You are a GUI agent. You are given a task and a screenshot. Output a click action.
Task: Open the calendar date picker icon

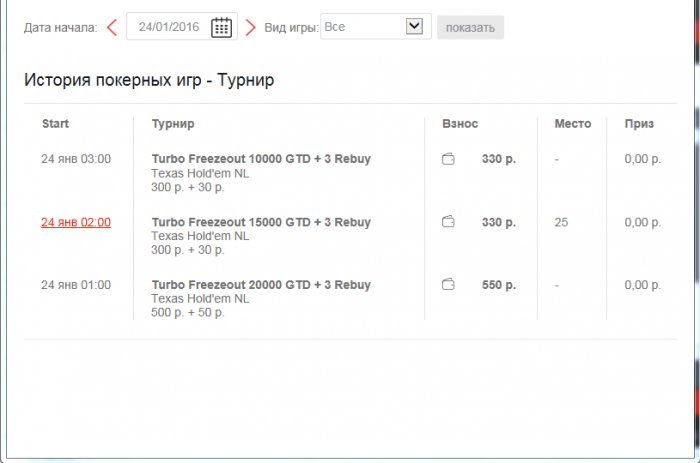221,27
